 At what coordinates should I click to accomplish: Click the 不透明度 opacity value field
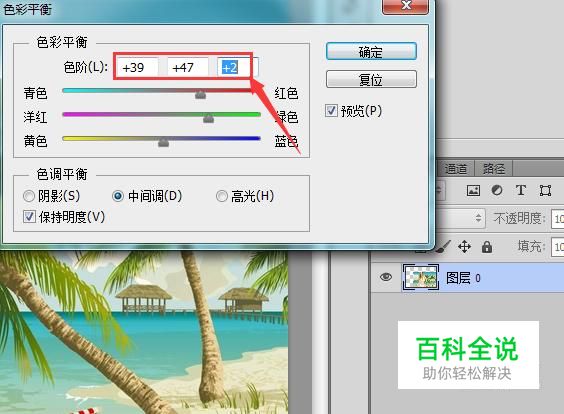tap(558, 218)
